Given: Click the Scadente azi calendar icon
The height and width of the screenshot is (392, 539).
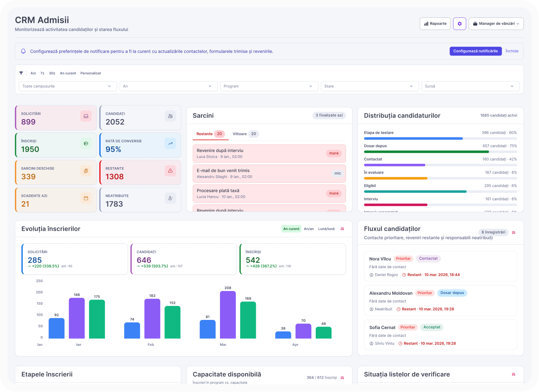Looking at the screenshot, I should tap(86, 198).
